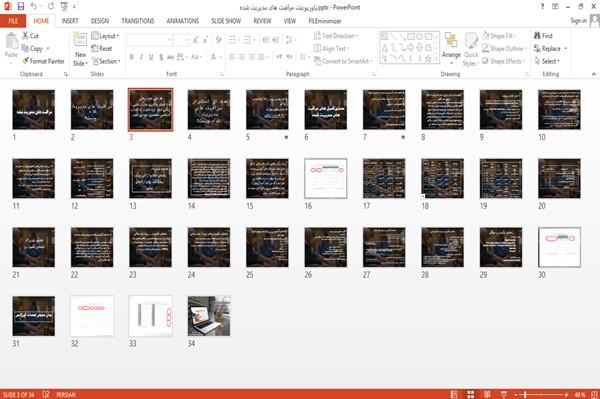Toggle Italic formatting button
The height and width of the screenshot is (399, 600).
[141, 57]
